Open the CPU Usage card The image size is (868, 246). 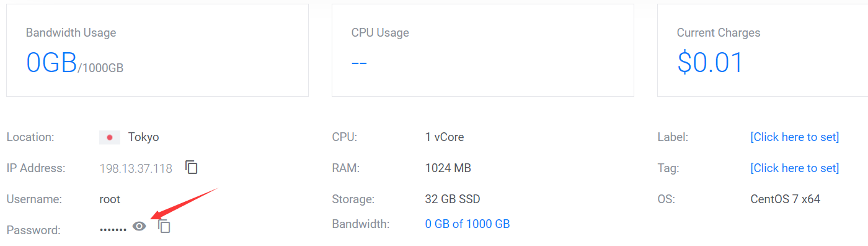[483, 50]
